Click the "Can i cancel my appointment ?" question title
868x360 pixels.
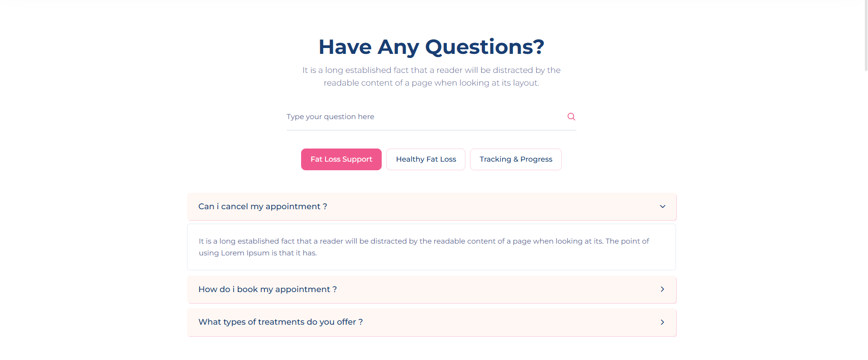(263, 206)
